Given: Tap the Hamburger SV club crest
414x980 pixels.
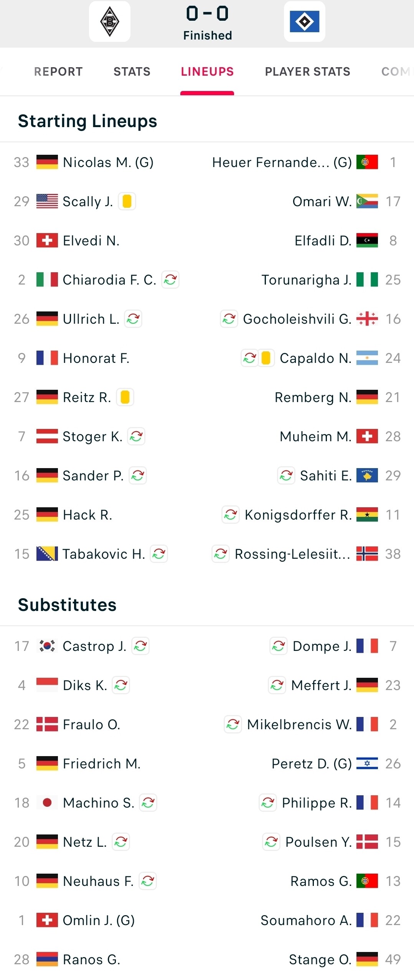Looking at the screenshot, I should pyautogui.click(x=304, y=22).
